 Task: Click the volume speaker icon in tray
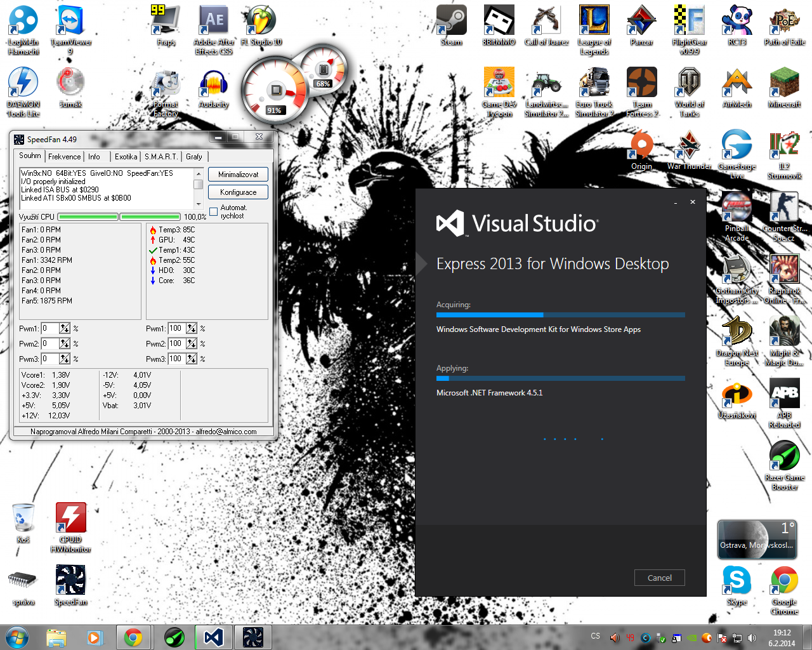tap(752, 638)
